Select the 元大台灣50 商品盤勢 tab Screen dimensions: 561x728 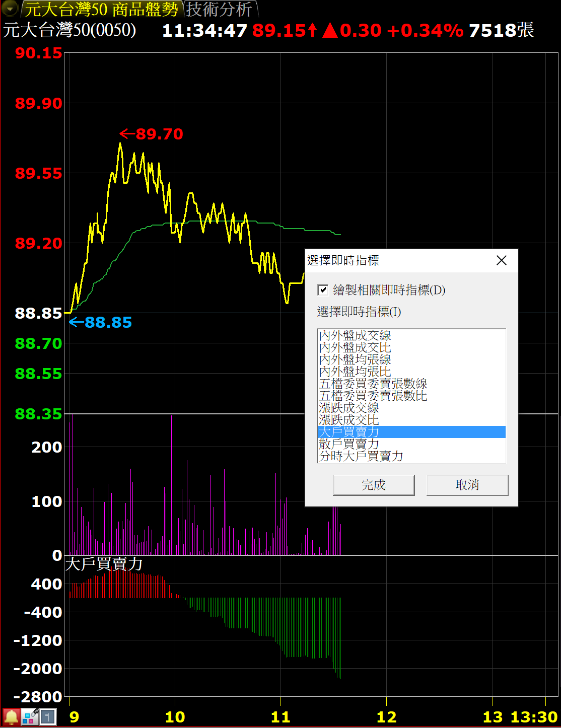pos(101,9)
